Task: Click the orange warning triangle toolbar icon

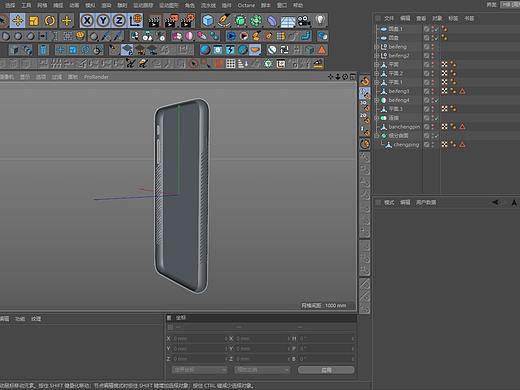Action: coord(322,50)
